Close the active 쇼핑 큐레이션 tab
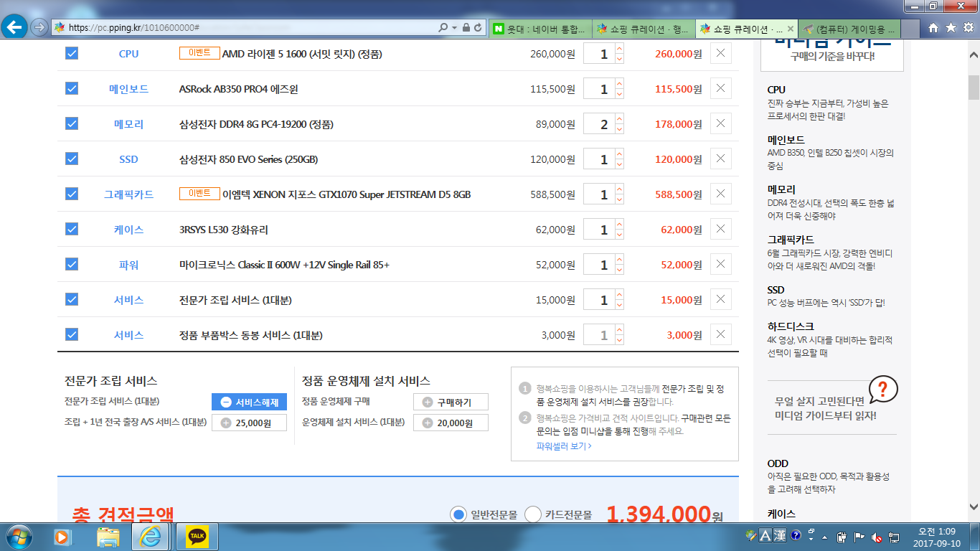The width and height of the screenshot is (980, 551). (791, 29)
